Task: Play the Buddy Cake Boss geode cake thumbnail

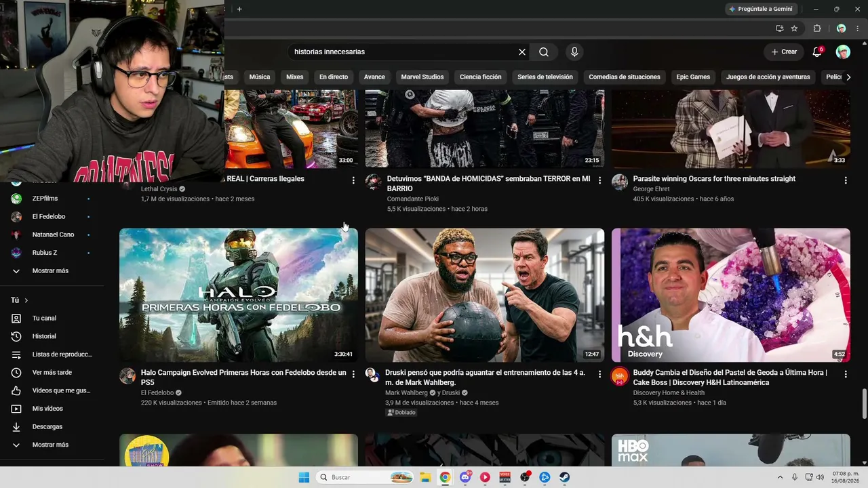Action: (731, 295)
